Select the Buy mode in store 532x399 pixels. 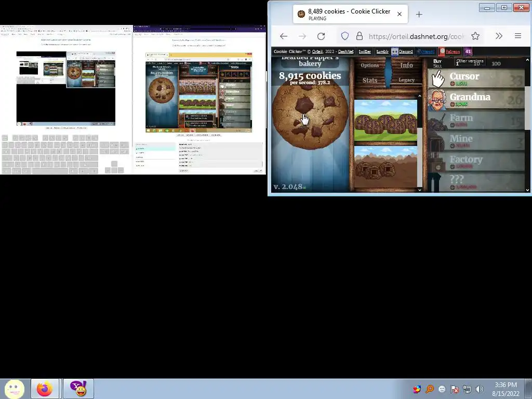(437, 61)
